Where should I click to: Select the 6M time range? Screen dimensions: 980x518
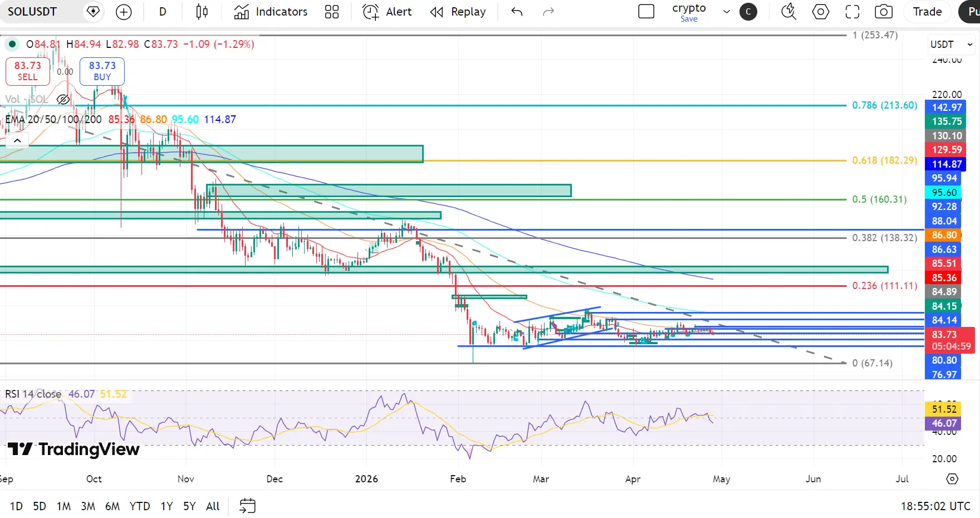112,506
